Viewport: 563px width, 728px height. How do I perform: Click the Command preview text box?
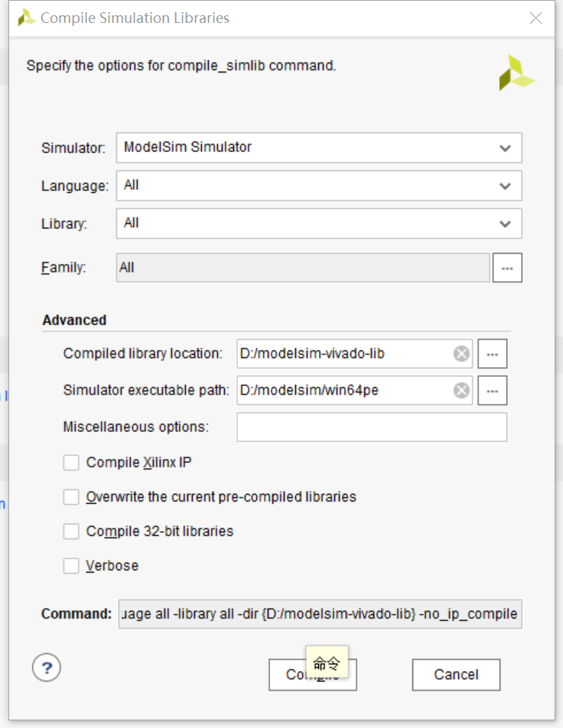pos(320,614)
